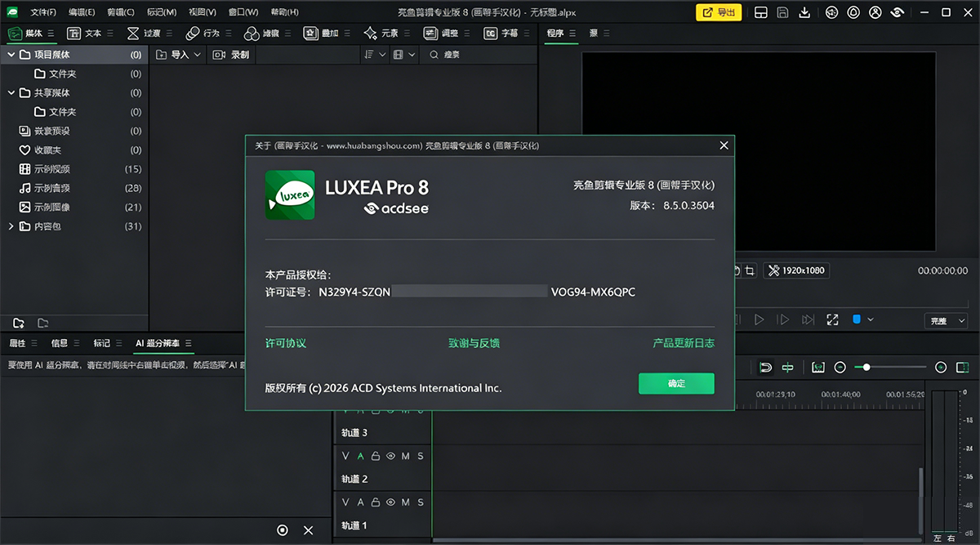The height and width of the screenshot is (545, 980).
Task: Switch to the 信息 info tab
Action: (60, 343)
